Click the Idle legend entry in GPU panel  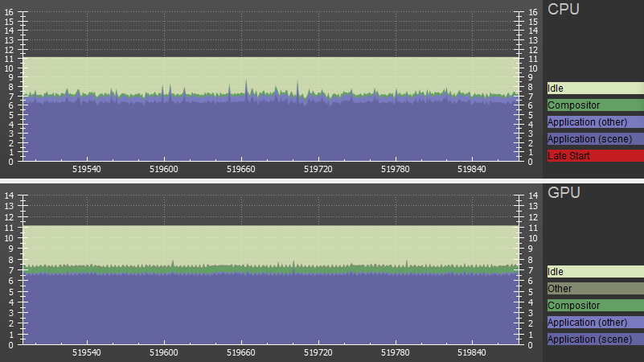pyautogui.click(x=594, y=272)
